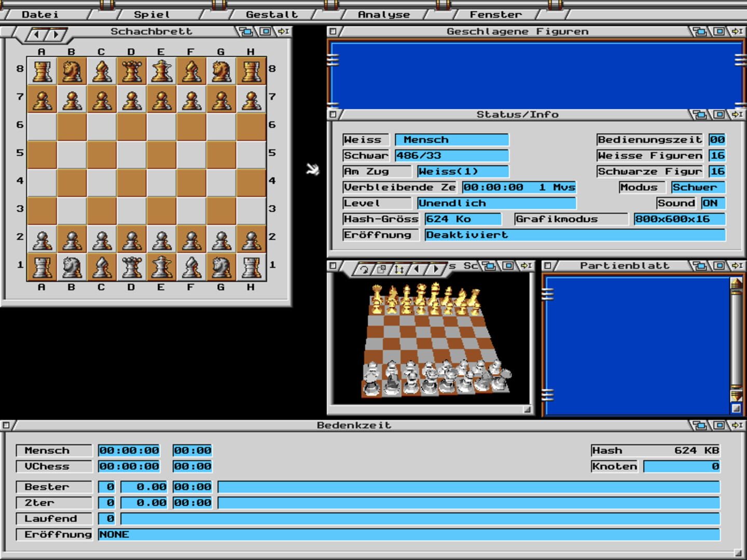Click the Level field showing Unendlich

click(496, 203)
